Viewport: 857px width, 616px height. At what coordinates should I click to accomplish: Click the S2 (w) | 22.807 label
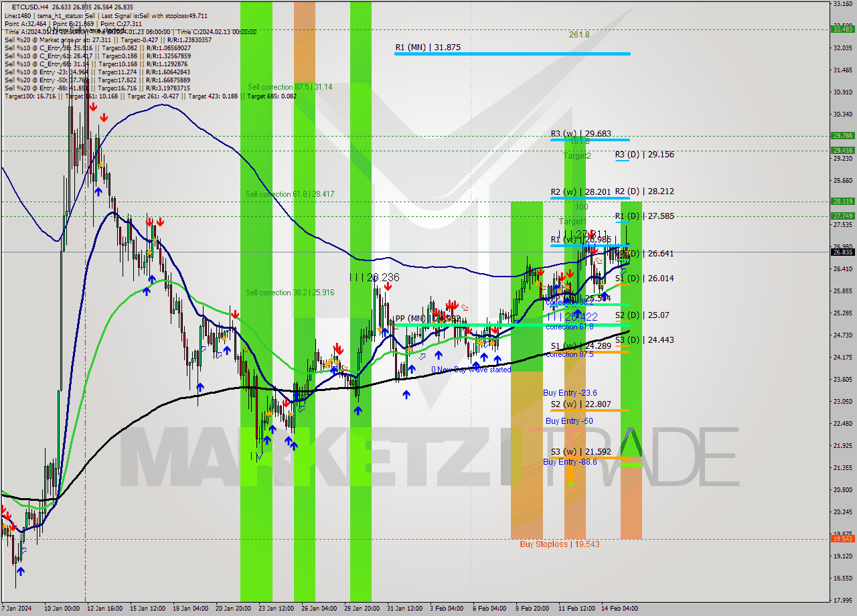tap(580, 404)
